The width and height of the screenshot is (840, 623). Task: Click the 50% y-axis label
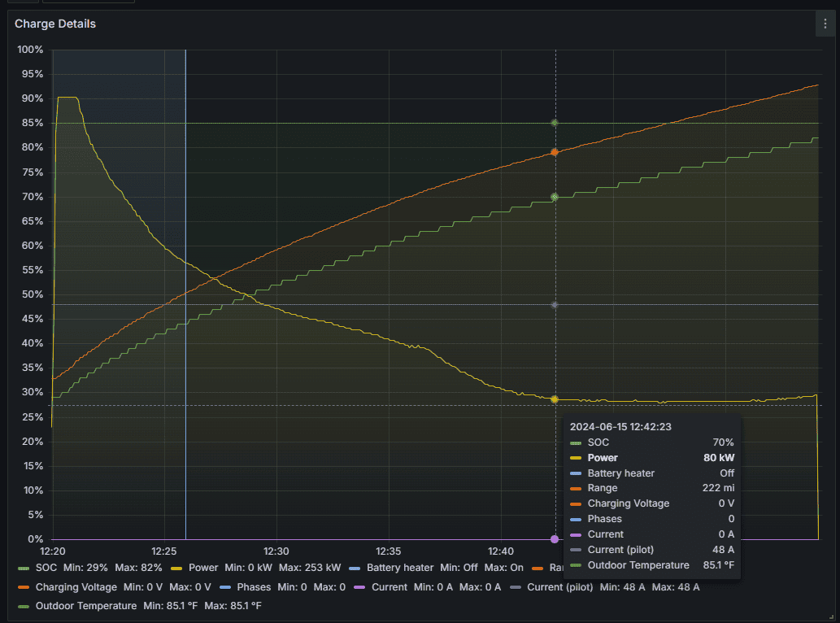point(33,294)
